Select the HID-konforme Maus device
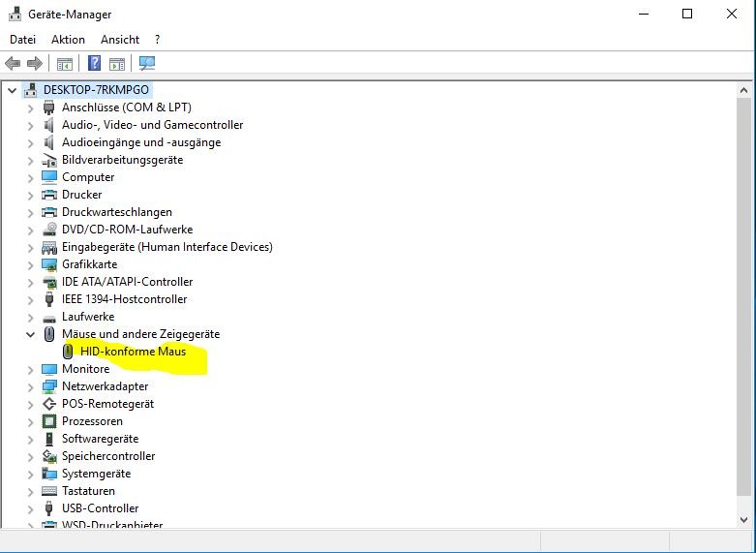 133,352
